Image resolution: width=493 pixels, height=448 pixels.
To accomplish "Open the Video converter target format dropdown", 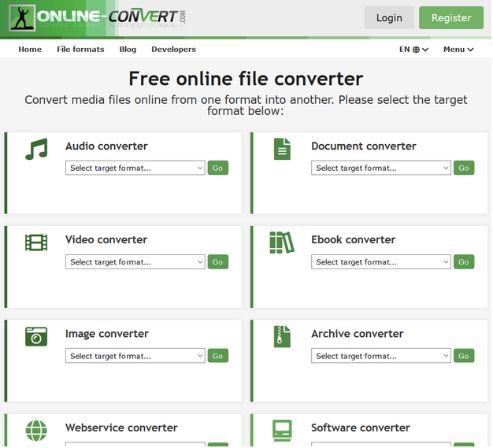I will click(135, 262).
